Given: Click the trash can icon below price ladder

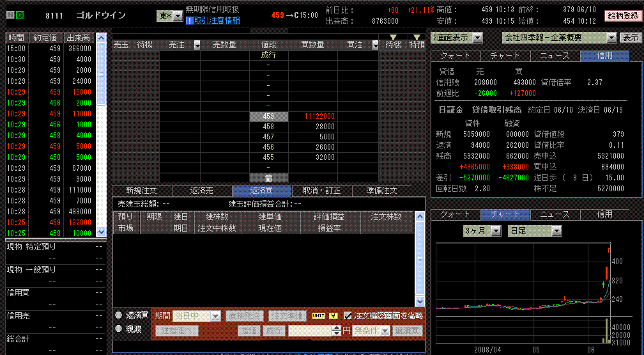Looking at the screenshot, I should point(268,177).
